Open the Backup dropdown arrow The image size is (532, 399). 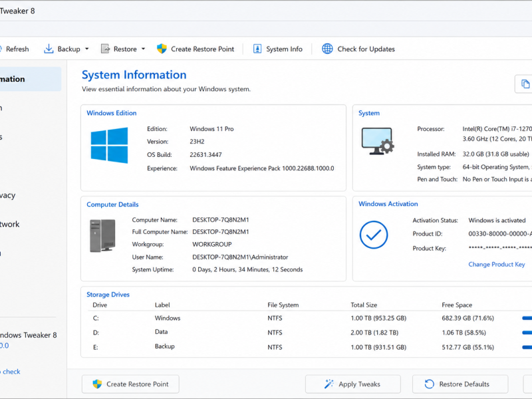pos(87,49)
